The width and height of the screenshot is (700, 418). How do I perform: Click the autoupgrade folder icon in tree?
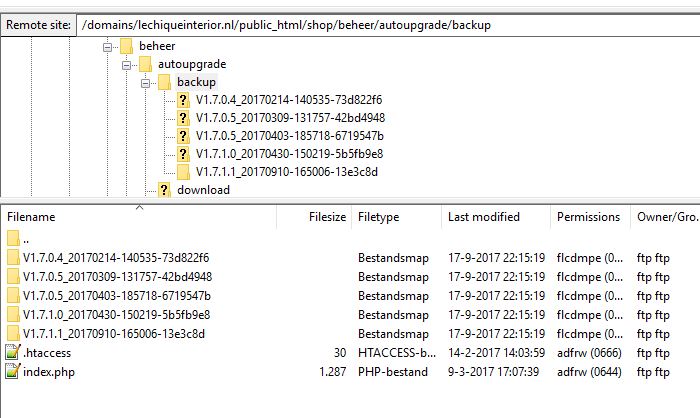pyautogui.click(x=145, y=64)
